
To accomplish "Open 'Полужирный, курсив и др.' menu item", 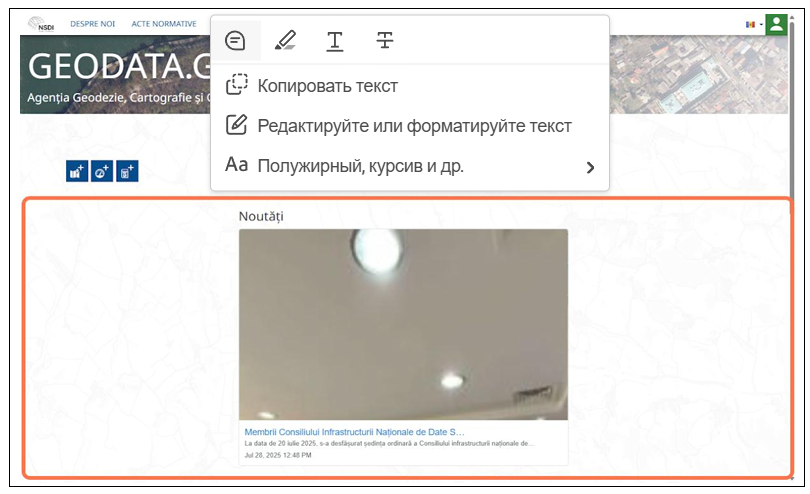I will (x=360, y=166).
